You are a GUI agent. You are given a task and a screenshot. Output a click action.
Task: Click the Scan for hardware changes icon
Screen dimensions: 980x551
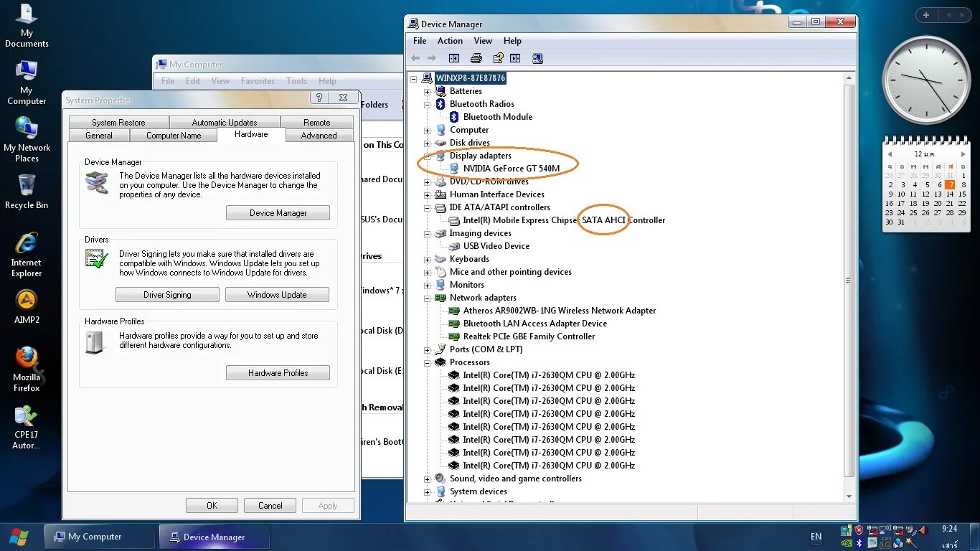tap(538, 58)
